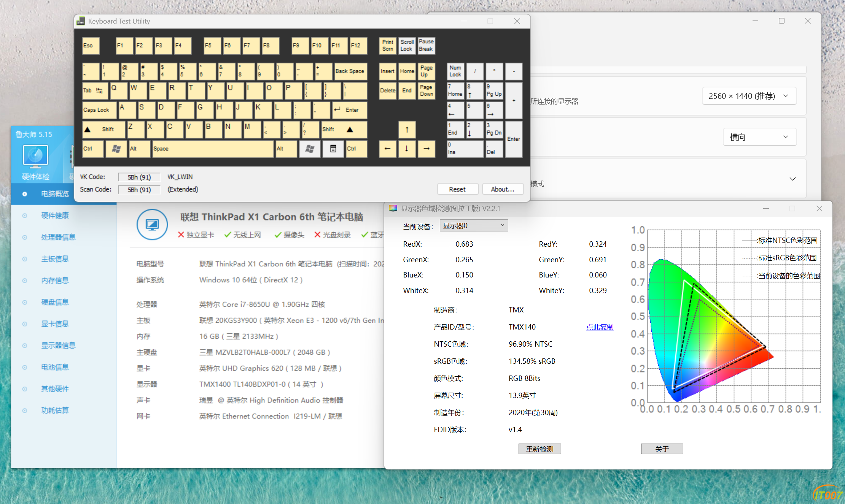Open 处理器信息 in the sidebar
This screenshot has height=504, width=845.
(58, 237)
